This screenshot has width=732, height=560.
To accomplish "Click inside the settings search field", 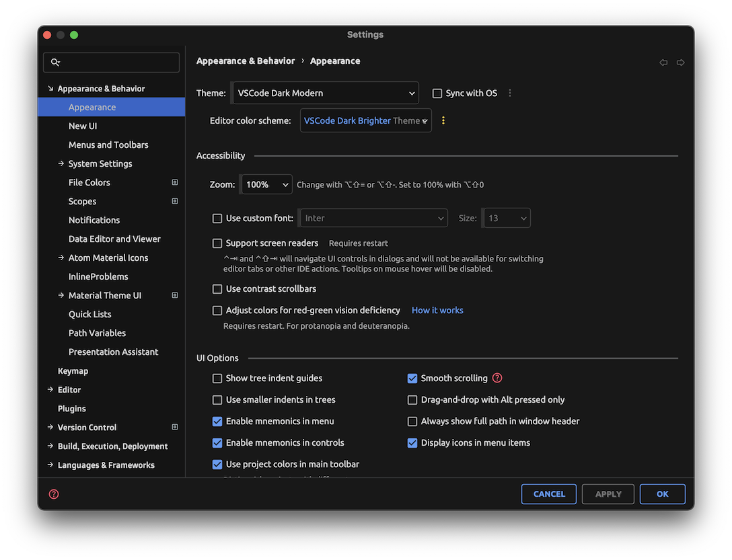I will click(111, 62).
